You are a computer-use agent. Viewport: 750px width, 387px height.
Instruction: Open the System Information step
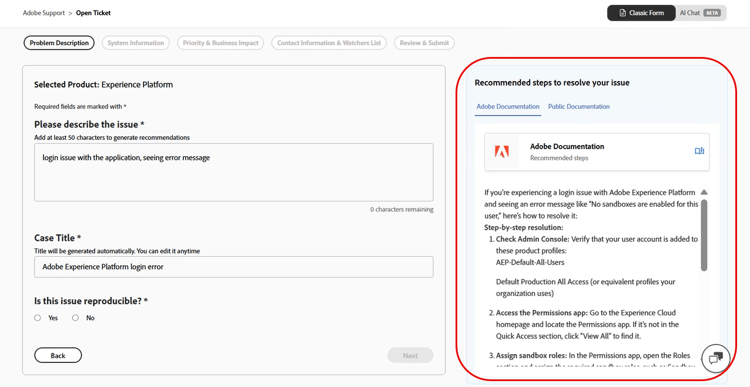click(136, 43)
